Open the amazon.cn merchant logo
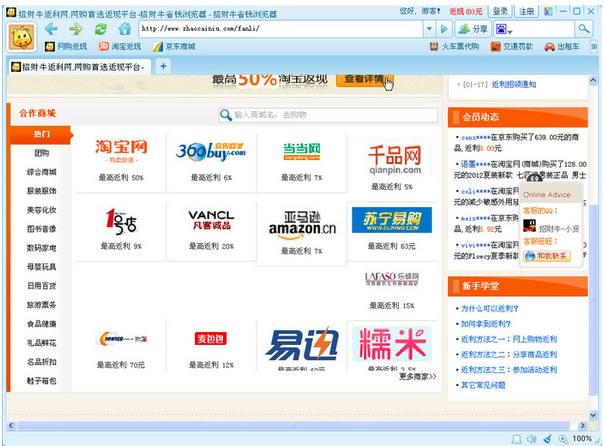 pyautogui.click(x=302, y=224)
